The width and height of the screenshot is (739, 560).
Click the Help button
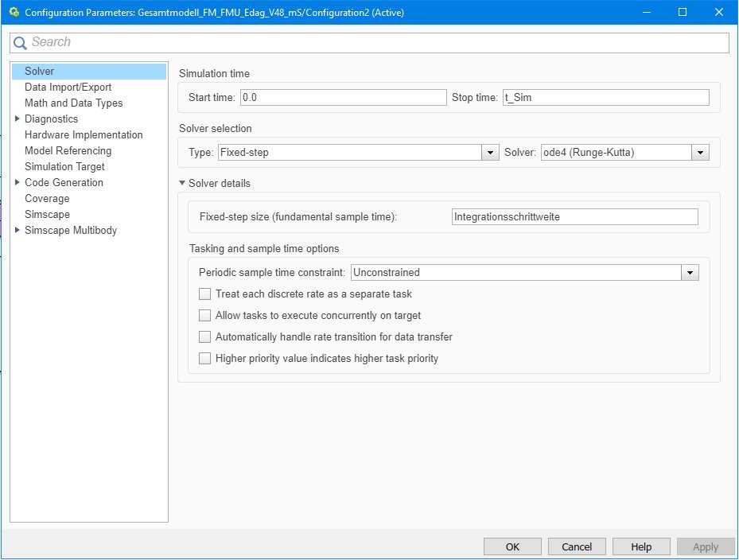[x=641, y=546]
